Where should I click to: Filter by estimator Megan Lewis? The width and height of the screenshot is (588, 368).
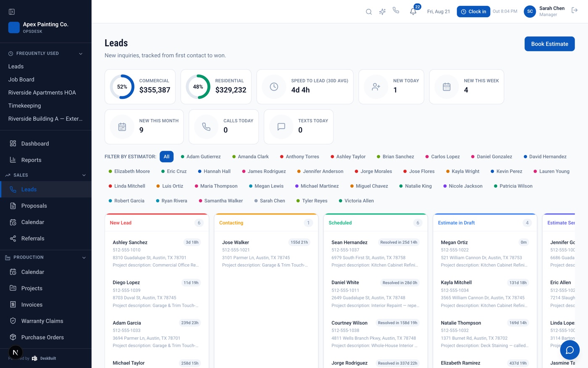coord(266,186)
